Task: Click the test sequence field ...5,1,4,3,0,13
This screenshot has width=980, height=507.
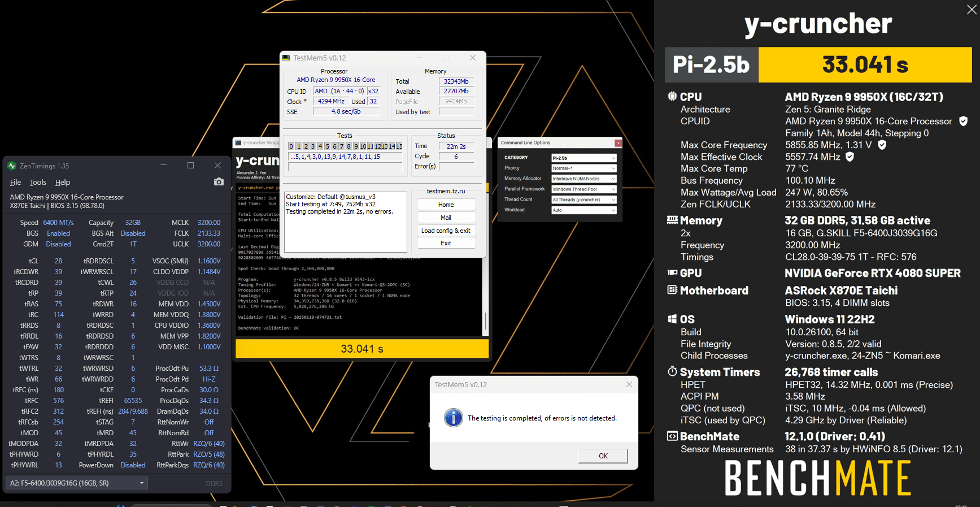Action: [x=346, y=157]
